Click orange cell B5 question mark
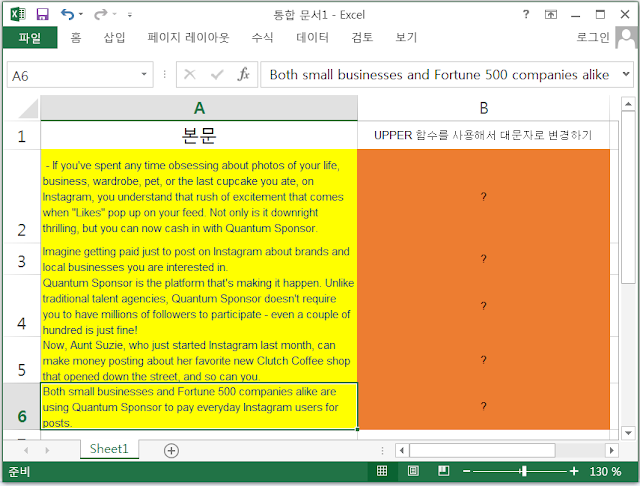Screen dimensions: 640x486 point(484,360)
